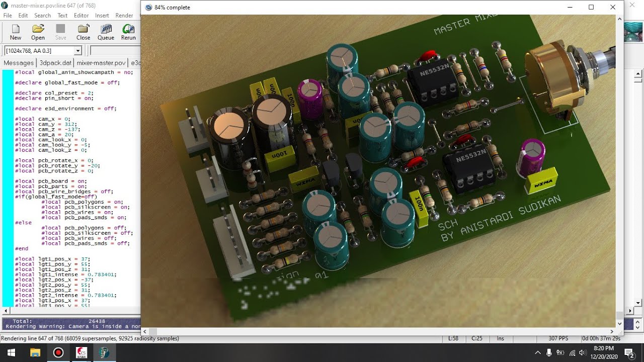Viewport: 644px width, 362px height.
Task: Click the render window right scroll arrow
Action: click(612, 331)
